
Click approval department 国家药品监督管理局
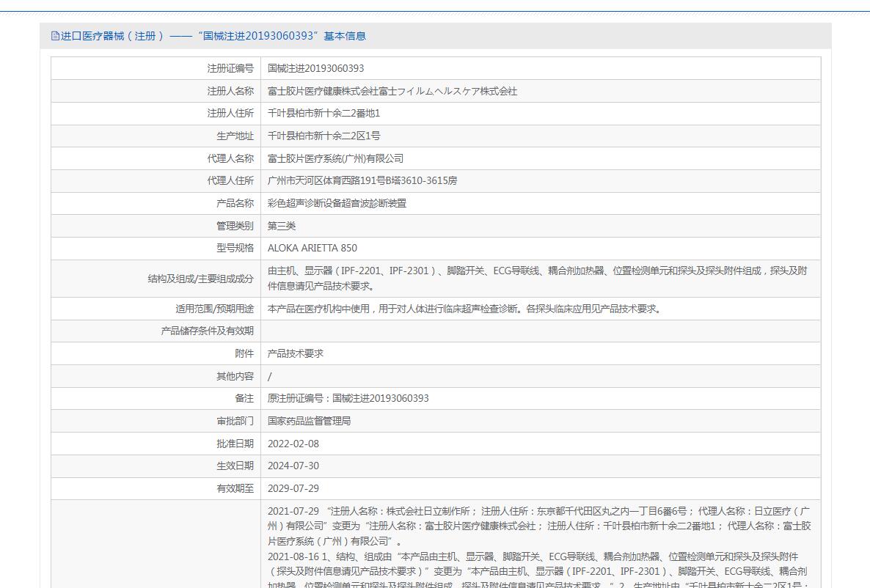tap(309, 421)
